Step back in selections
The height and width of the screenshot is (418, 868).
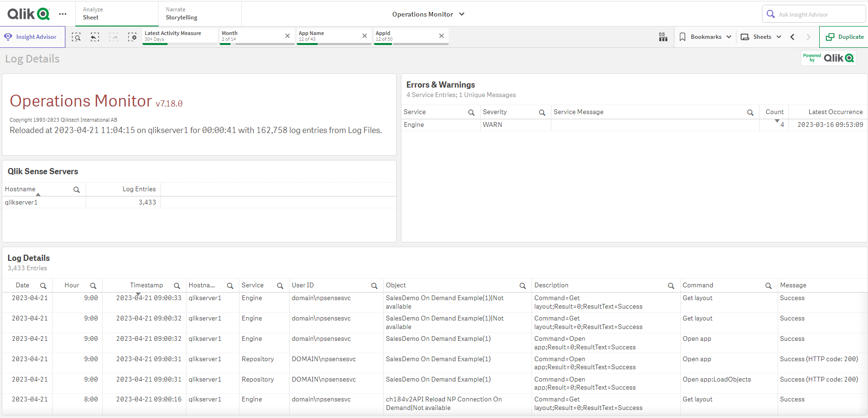click(x=95, y=37)
